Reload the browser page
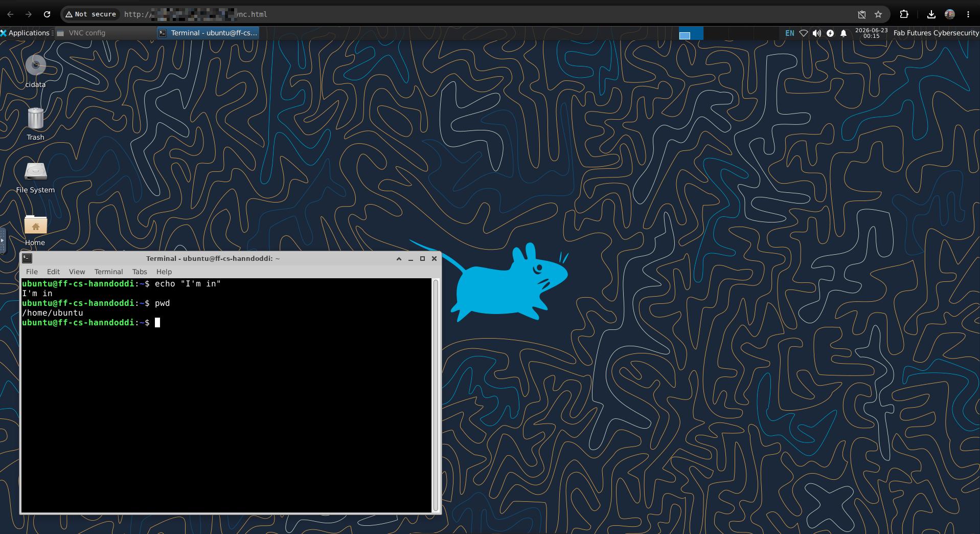This screenshot has height=534, width=980. point(47,14)
